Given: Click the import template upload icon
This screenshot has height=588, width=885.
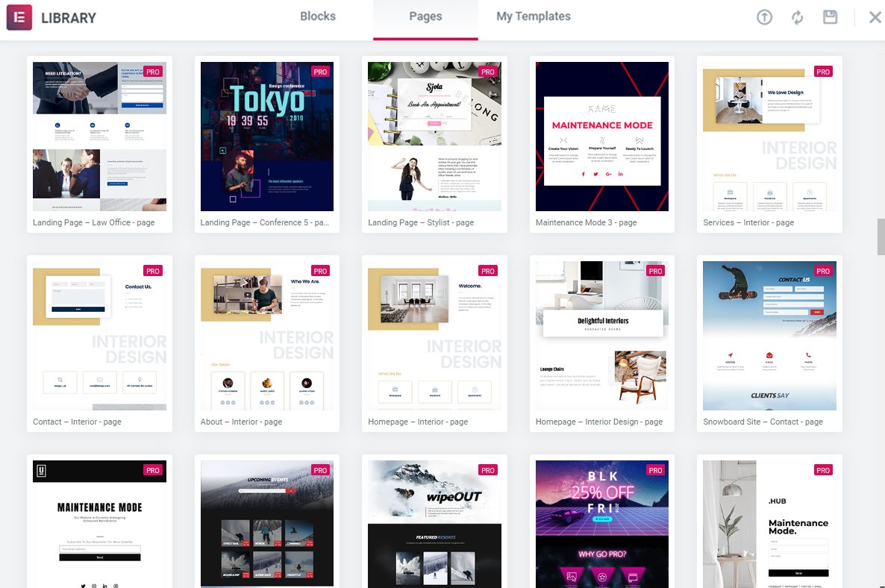Looking at the screenshot, I should click(x=764, y=17).
